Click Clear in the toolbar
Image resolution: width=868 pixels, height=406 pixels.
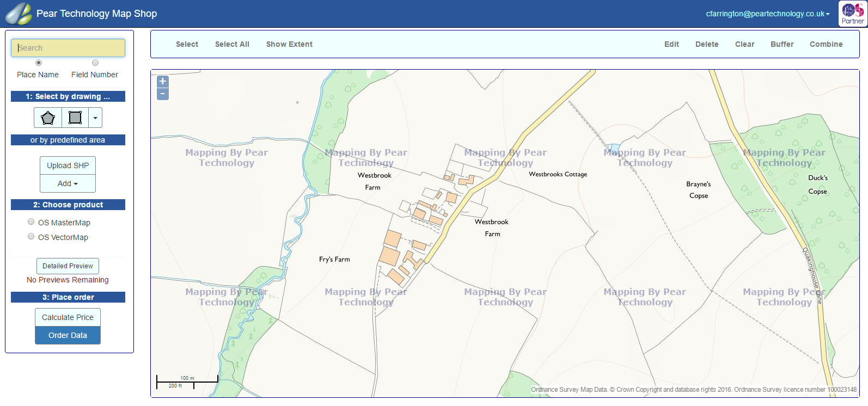pos(744,44)
